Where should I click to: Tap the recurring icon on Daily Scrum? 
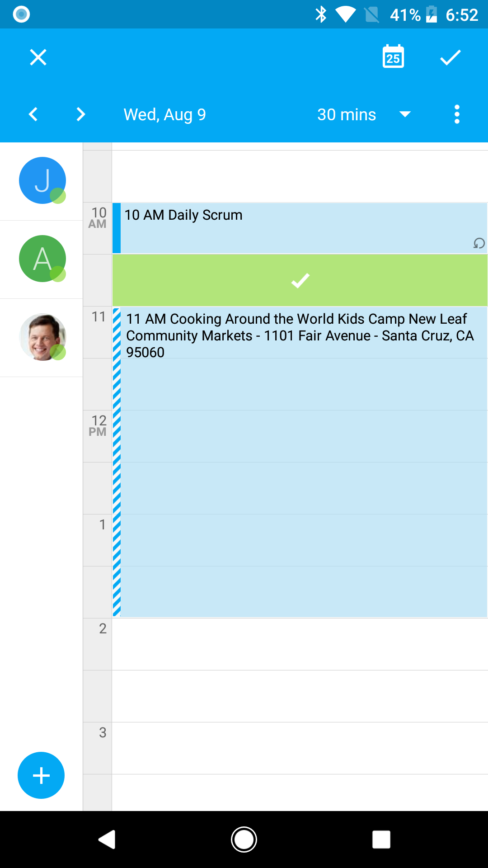[479, 243]
